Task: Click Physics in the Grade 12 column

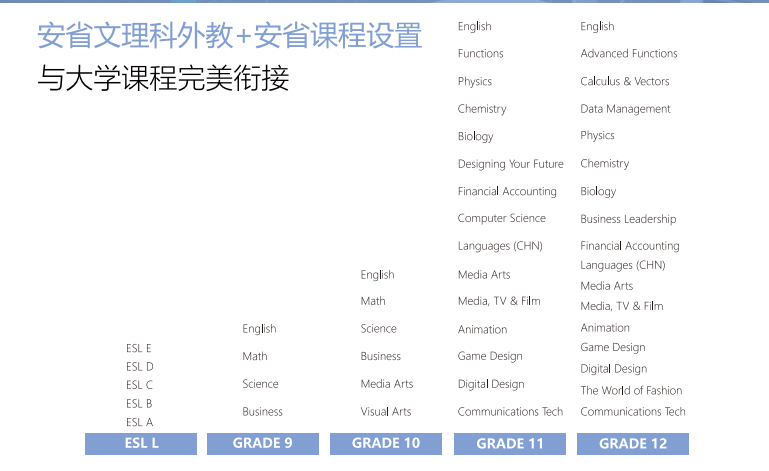Action: pos(597,135)
